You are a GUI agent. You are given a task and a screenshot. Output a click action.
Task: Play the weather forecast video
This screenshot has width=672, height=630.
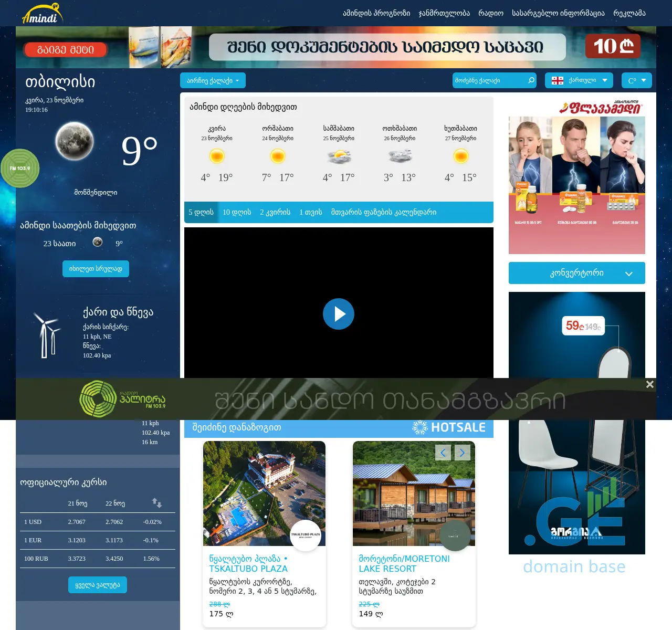[x=338, y=314]
